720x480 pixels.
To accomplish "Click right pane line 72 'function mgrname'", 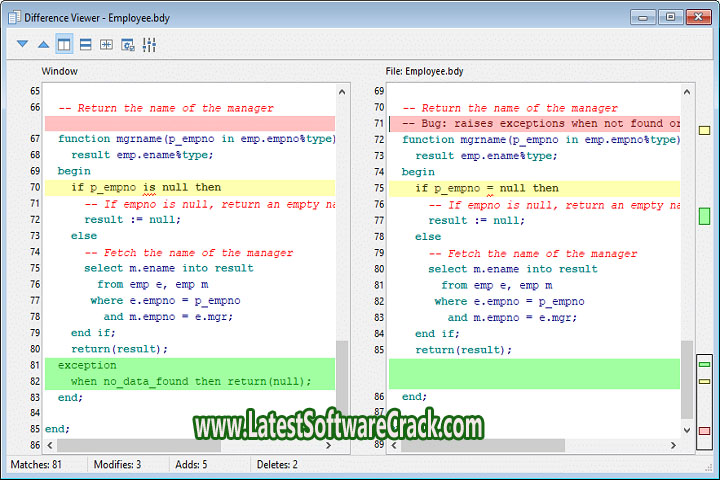I will (541, 140).
